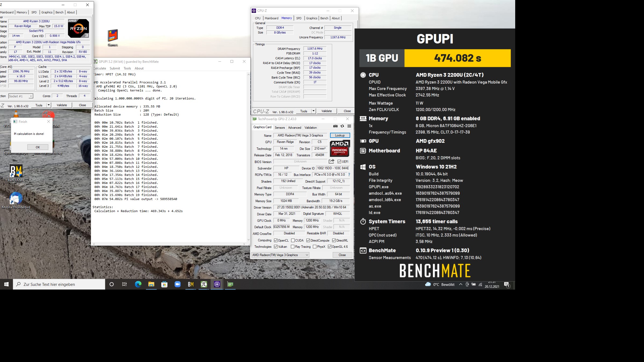
Task: Click the CPU tab in Memory CPU-Z window
Action: tap(258, 18)
